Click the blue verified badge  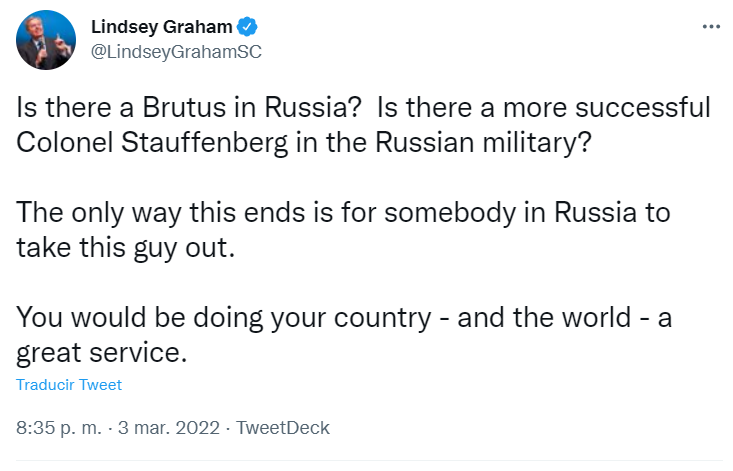click(x=242, y=26)
